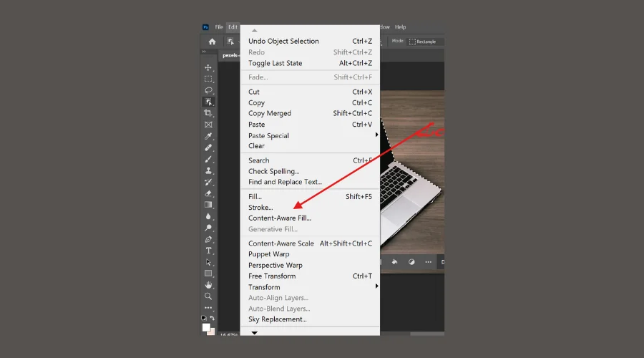Choose Clear from the Edit menu
The height and width of the screenshot is (358, 644).
click(x=310, y=146)
